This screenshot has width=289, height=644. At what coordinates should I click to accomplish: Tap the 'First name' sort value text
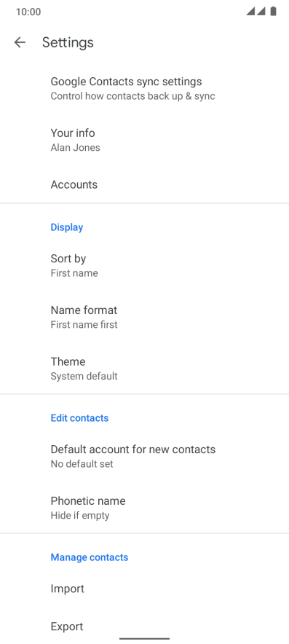[74, 273]
